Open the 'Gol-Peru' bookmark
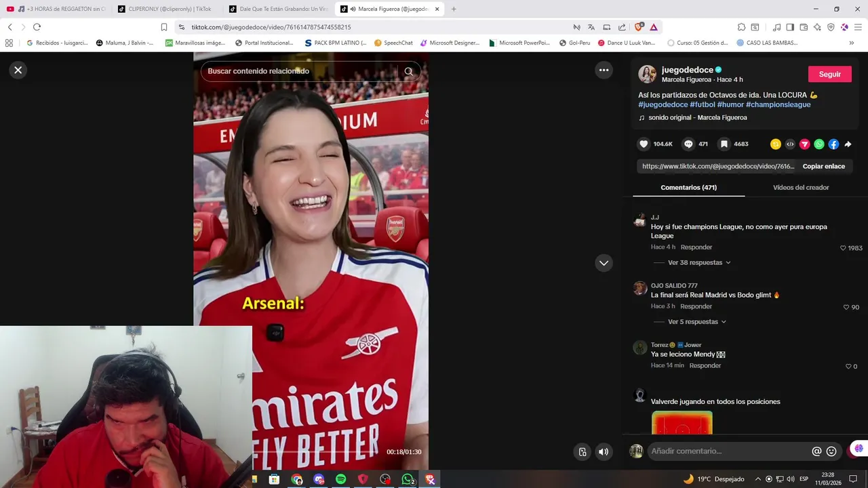868x488 pixels. [x=574, y=43]
